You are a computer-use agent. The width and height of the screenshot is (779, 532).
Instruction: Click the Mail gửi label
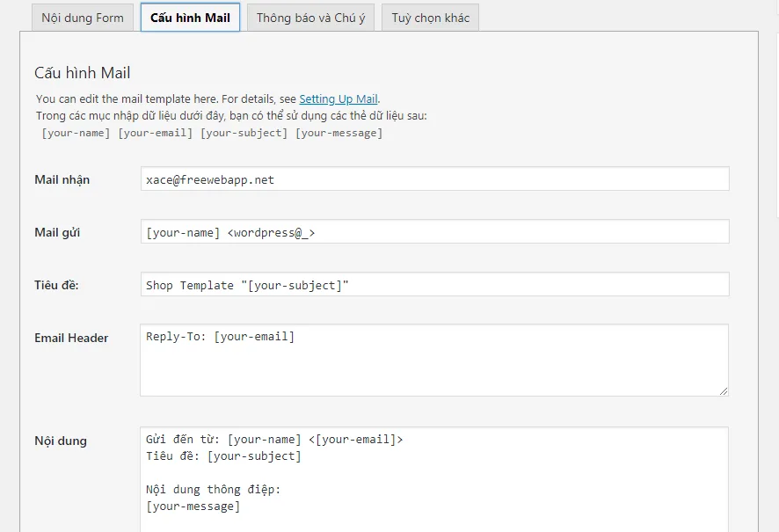coord(57,232)
